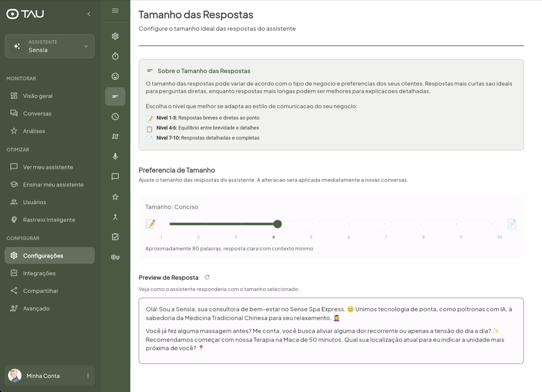542x392 pixels.
Task: Open the three-dot menu on Minha Conta
Action: (87, 375)
